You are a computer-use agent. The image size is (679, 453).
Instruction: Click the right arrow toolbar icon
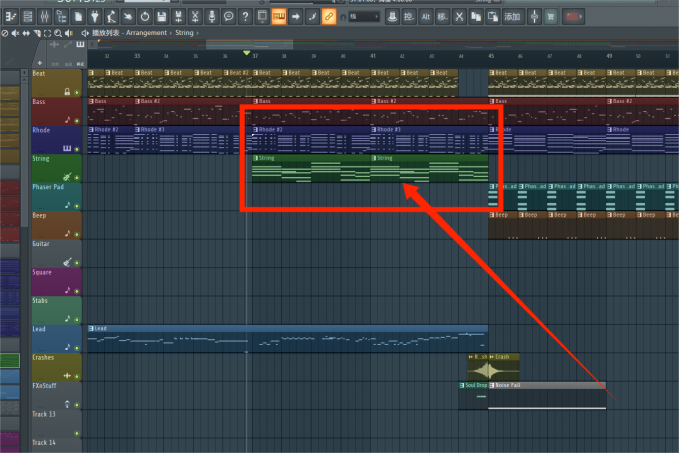(296, 17)
